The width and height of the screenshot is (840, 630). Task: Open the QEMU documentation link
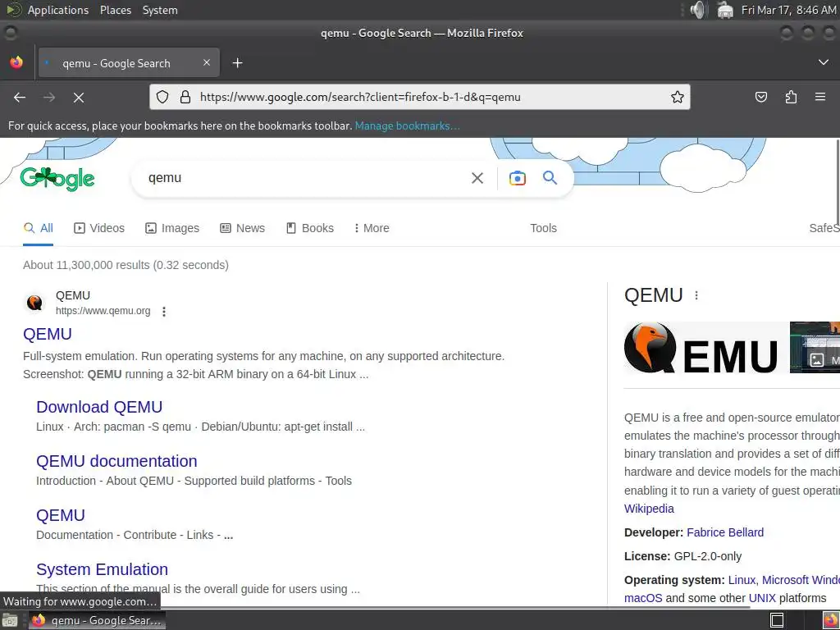pyautogui.click(x=116, y=461)
